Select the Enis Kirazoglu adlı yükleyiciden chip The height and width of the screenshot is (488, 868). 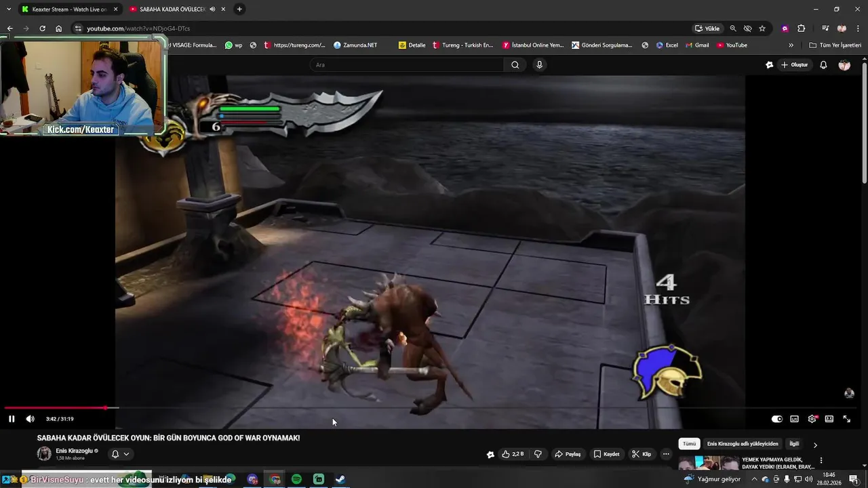point(743,444)
